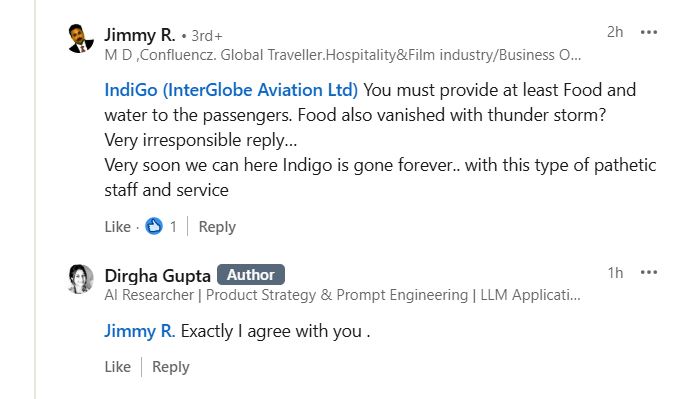Click the Dirgha Gupta commenter name

(x=157, y=276)
